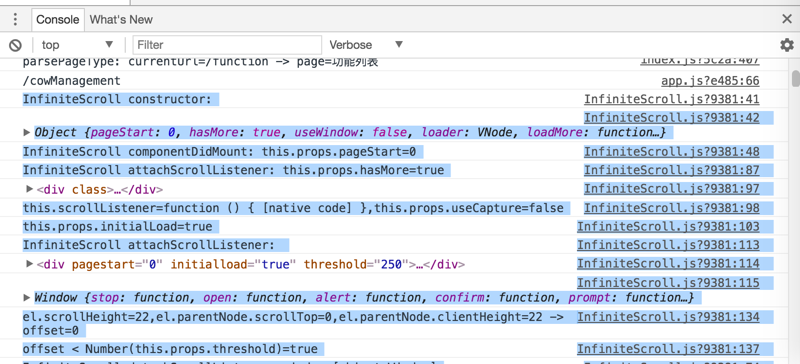Open source link InfiniteScroll.js?9381:103
The height and width of the screenshot is (364, 800).
668,227
